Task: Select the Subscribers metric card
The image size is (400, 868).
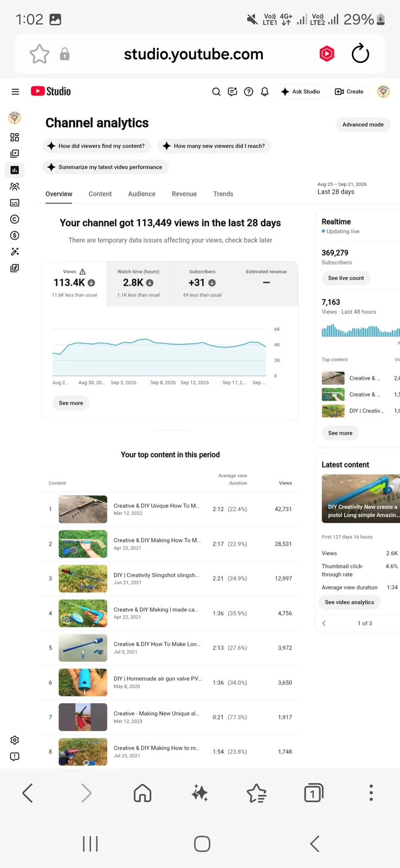Action: pos(202,284)
